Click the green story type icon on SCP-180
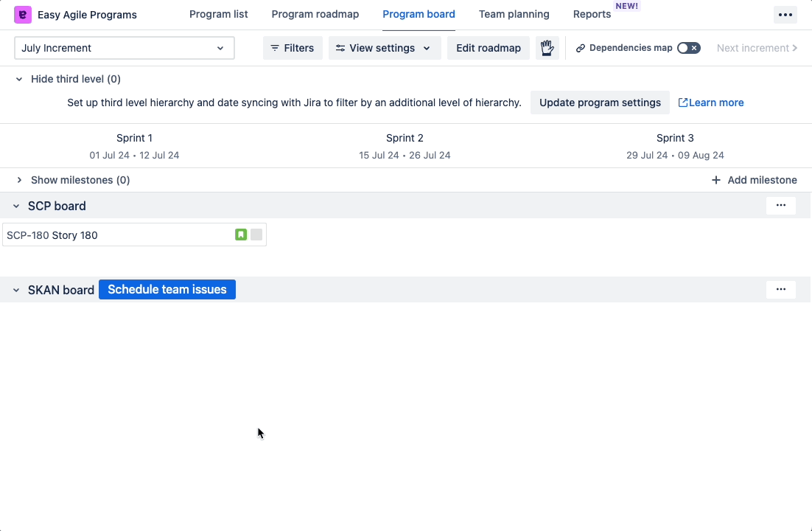 click(x=241, y=235)
